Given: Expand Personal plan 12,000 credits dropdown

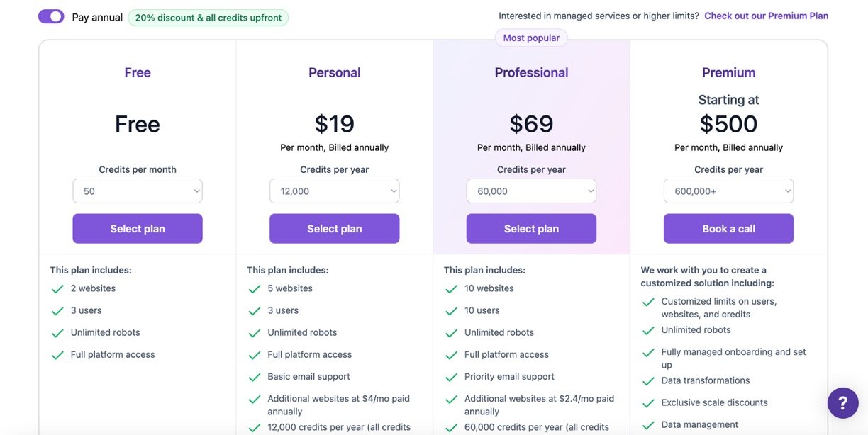Looking at the screenshot, I should [334, 191].
